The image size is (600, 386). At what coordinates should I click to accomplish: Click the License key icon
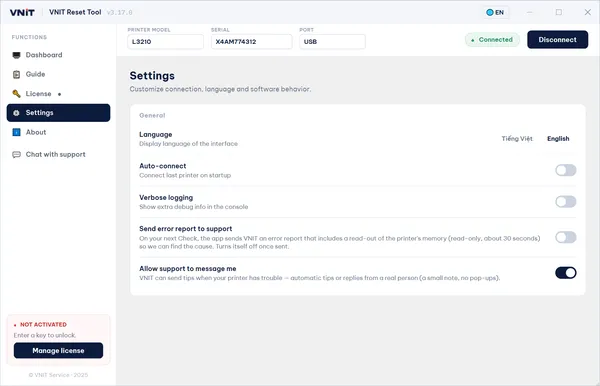[16, 94]
